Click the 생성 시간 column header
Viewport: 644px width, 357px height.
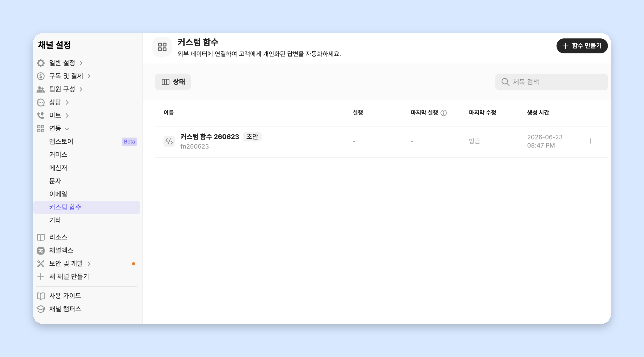click(x=538, y=113)
